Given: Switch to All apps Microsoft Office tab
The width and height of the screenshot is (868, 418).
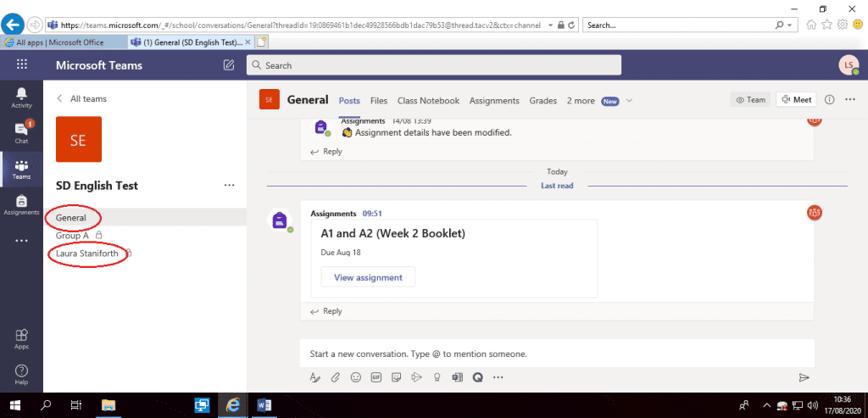Looking at the screenshot, I should coord(64,42).
